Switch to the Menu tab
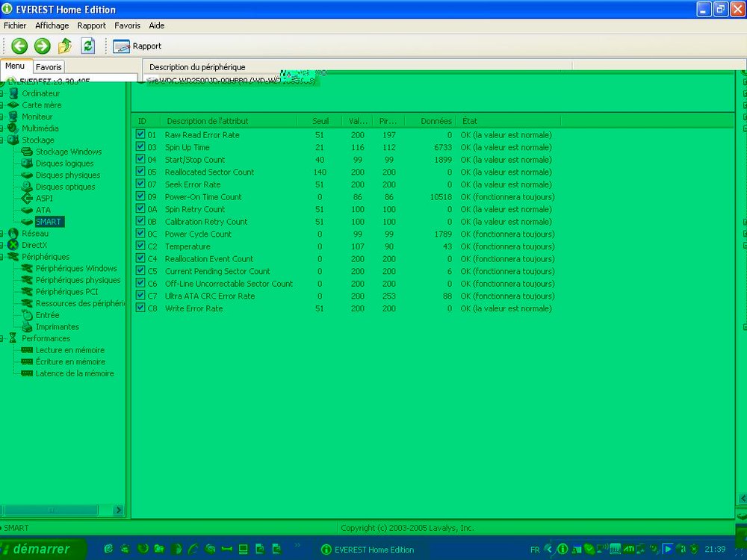 pos(15,66)
